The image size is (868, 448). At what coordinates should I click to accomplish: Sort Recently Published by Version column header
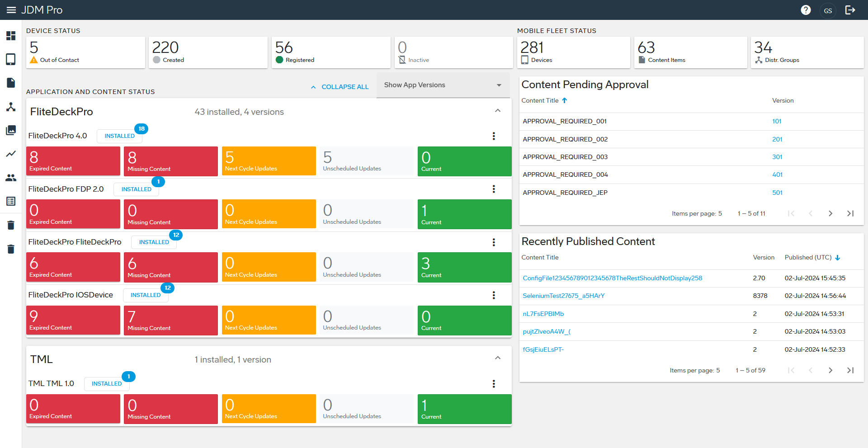pos(764,258)
